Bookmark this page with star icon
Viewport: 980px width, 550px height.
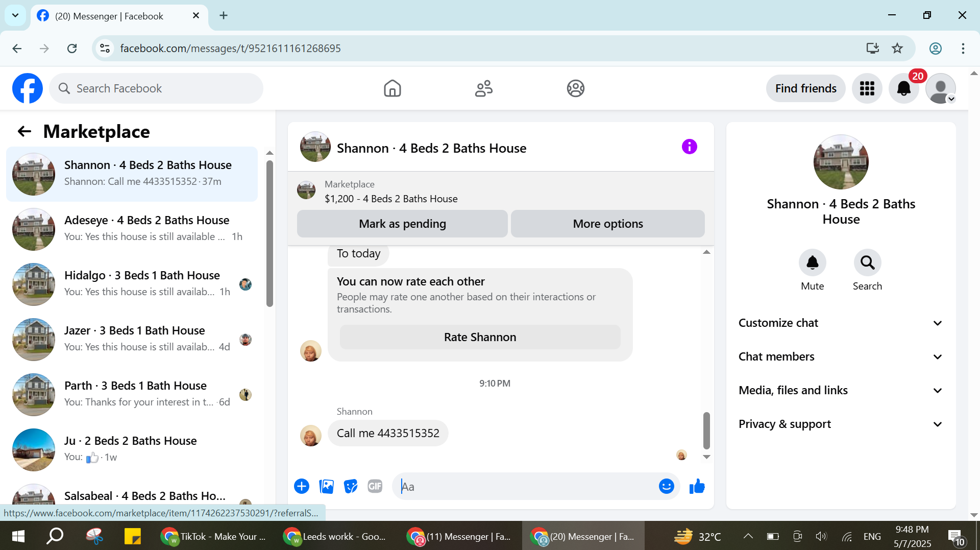point(897,49)
